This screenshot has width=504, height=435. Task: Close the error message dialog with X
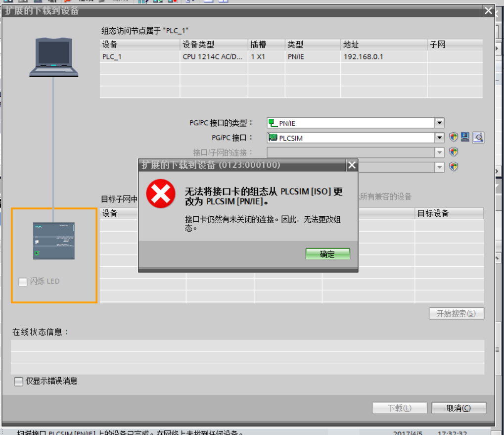tap(352, 165)
